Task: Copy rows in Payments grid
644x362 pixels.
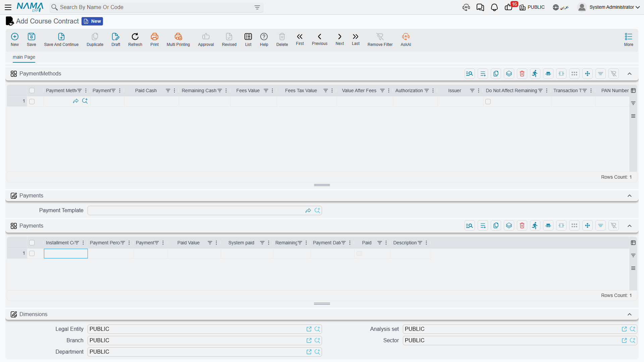Action: point(496,226)
